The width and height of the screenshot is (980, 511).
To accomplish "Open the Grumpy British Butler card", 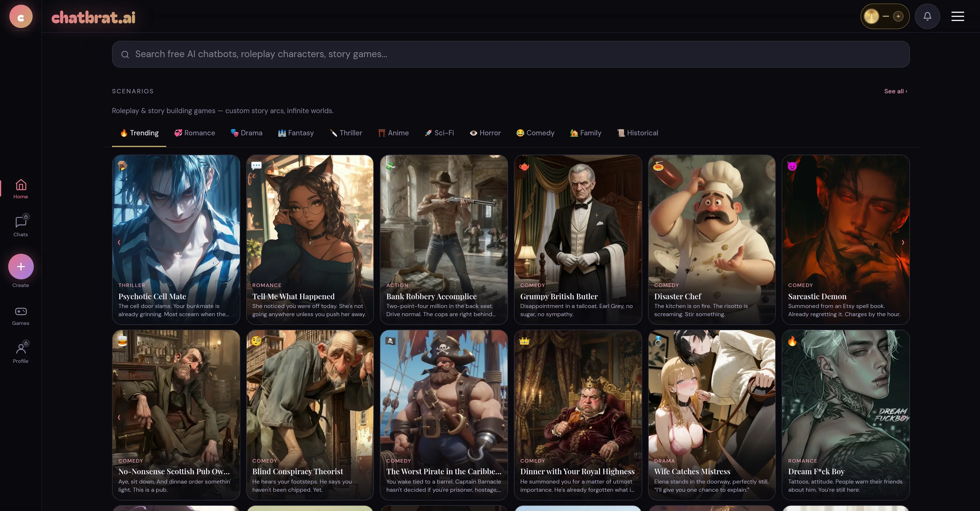I will [577, 240].
